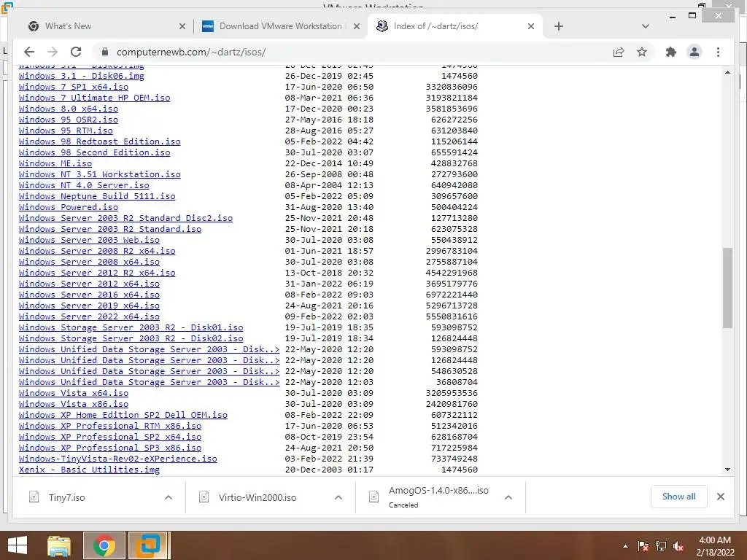Open the Chrome profile avatar

pos(694,52)
